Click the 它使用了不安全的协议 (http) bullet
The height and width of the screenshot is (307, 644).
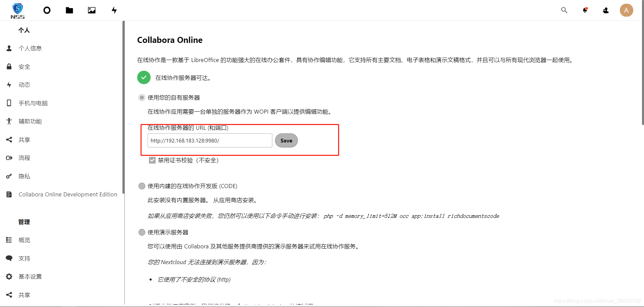(x=194, y=280)
